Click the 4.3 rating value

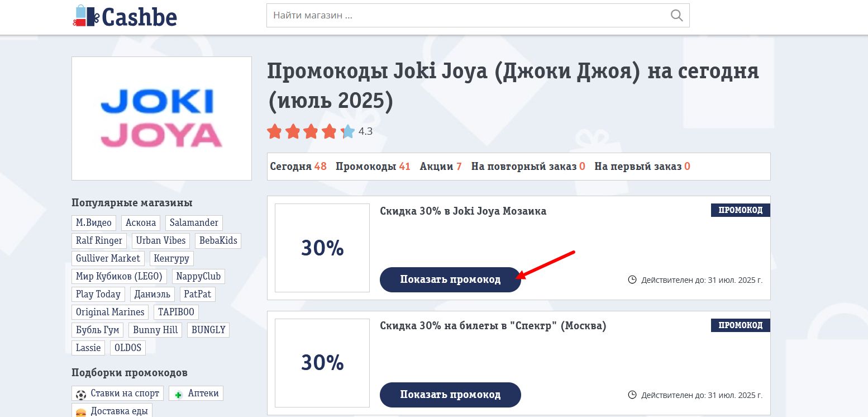point(365,132)
